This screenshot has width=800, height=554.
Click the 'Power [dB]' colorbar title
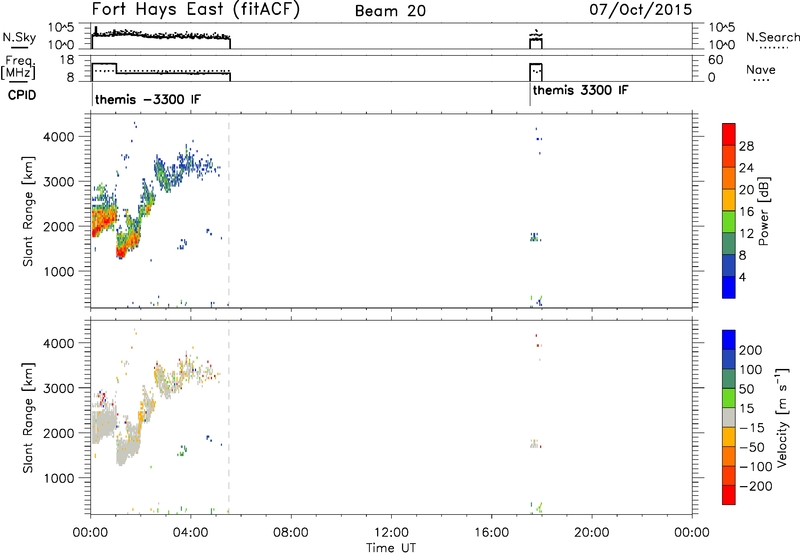764,211
